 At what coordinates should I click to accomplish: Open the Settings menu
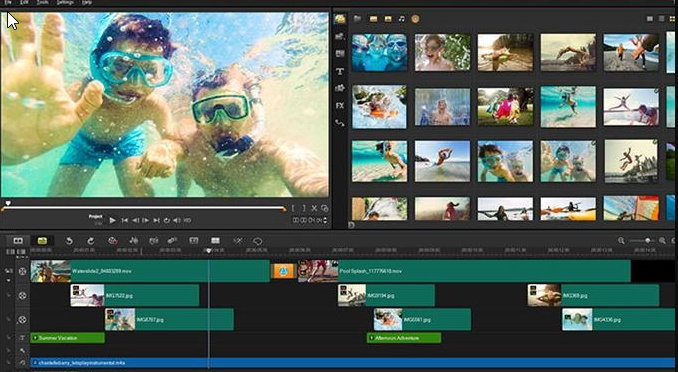click(65, 2)
